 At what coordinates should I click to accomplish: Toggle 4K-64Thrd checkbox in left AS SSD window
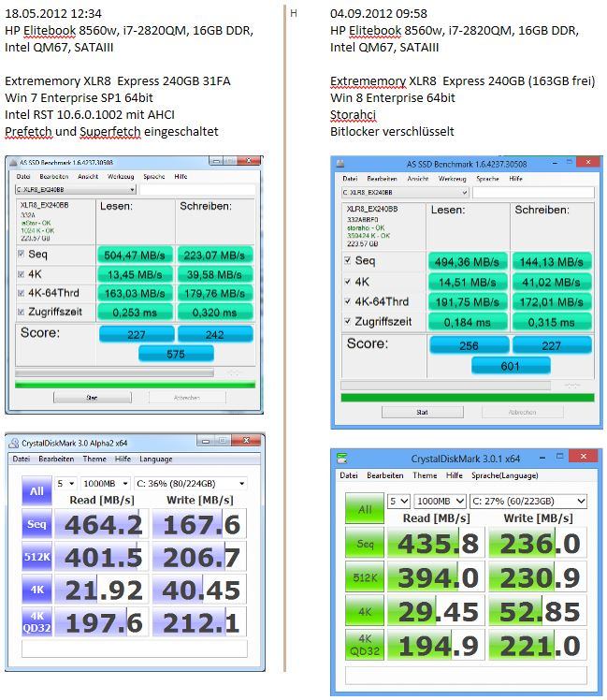pyautogui.click(x=21, y=293)
